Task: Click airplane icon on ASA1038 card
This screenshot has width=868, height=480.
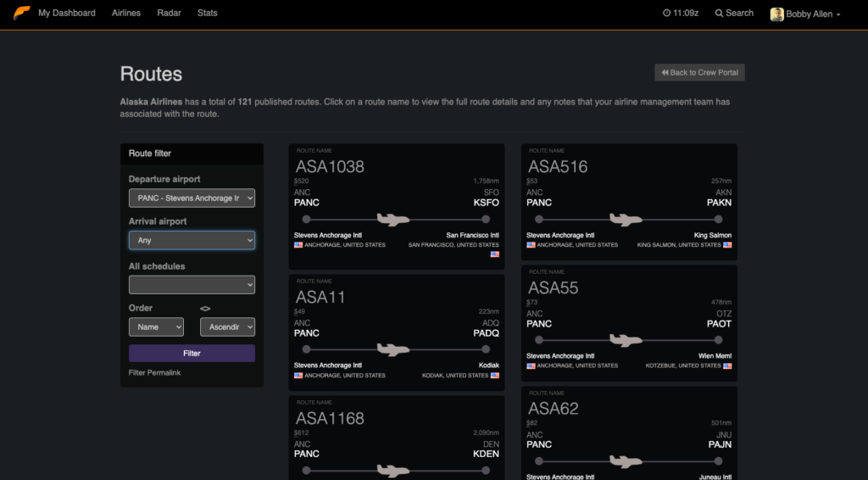Action: pos(393,220)
